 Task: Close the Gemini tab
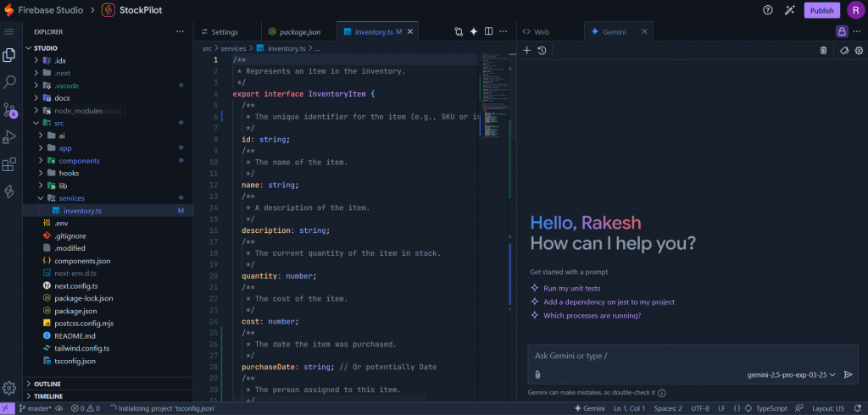[x=644, y=32]
